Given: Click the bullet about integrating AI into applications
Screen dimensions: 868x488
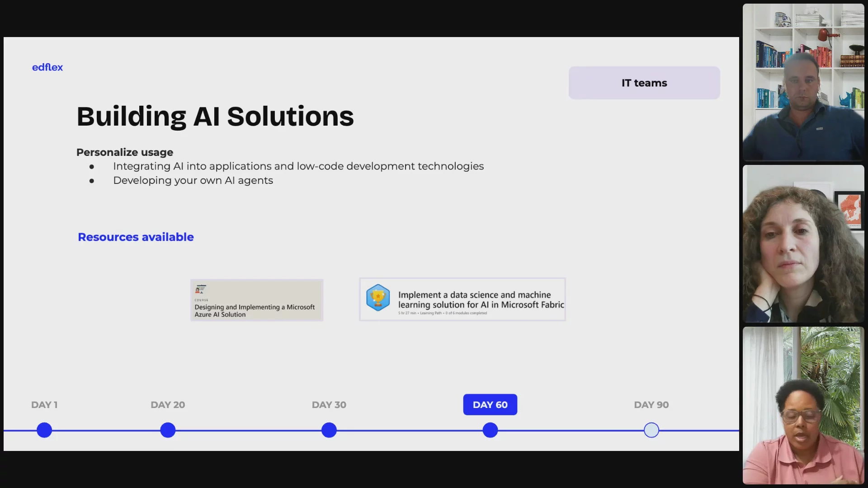Looking at the screenshot, I should (x=298, y=166).
